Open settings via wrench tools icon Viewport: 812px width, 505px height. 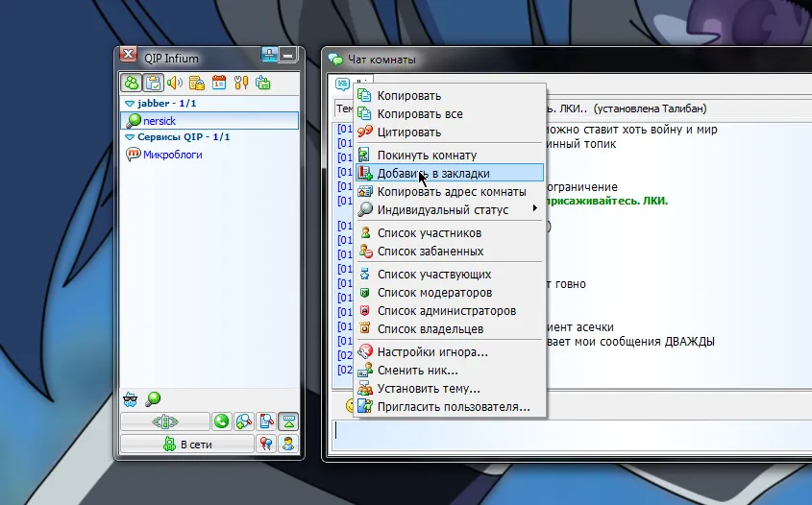point(240,83)
